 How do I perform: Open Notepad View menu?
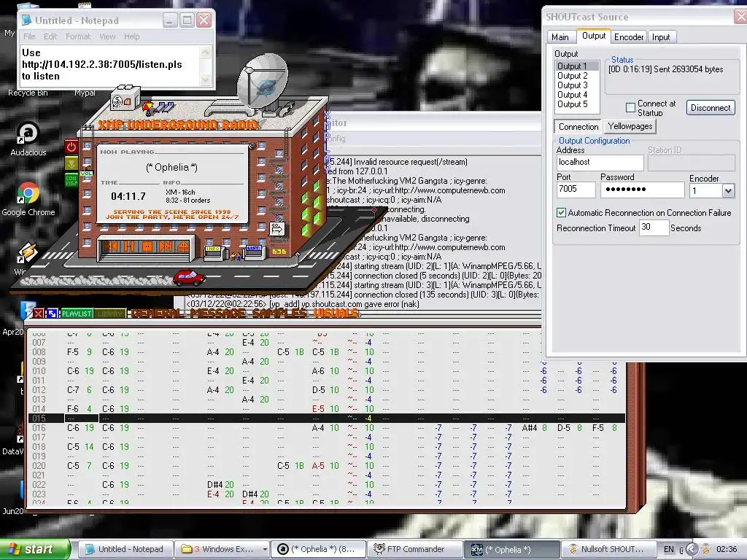(107, 36)
